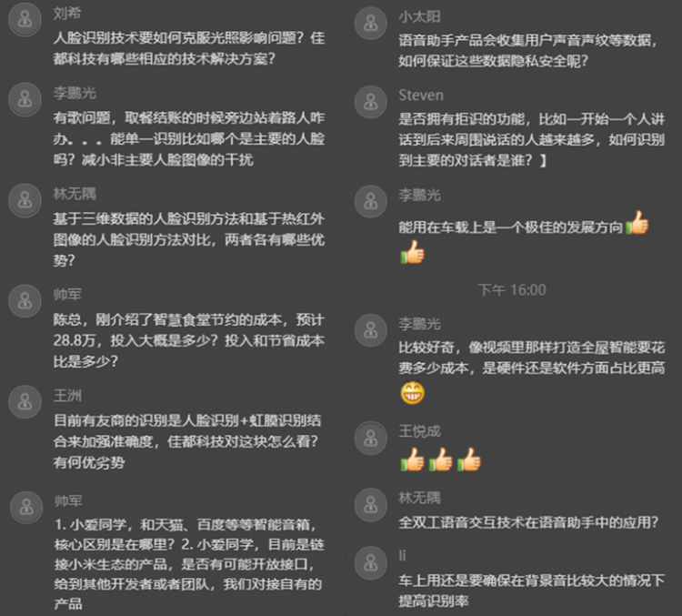682x616 pixels.
Task: Click Steven's profile avatar
Action: click(371, 102)
